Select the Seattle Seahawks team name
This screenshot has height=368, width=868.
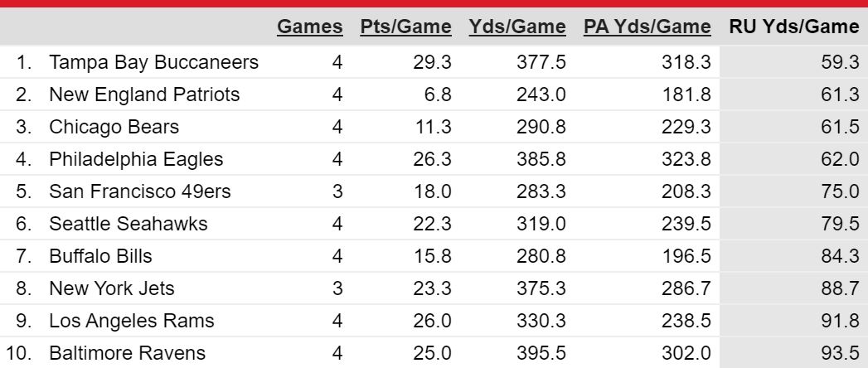129,224
